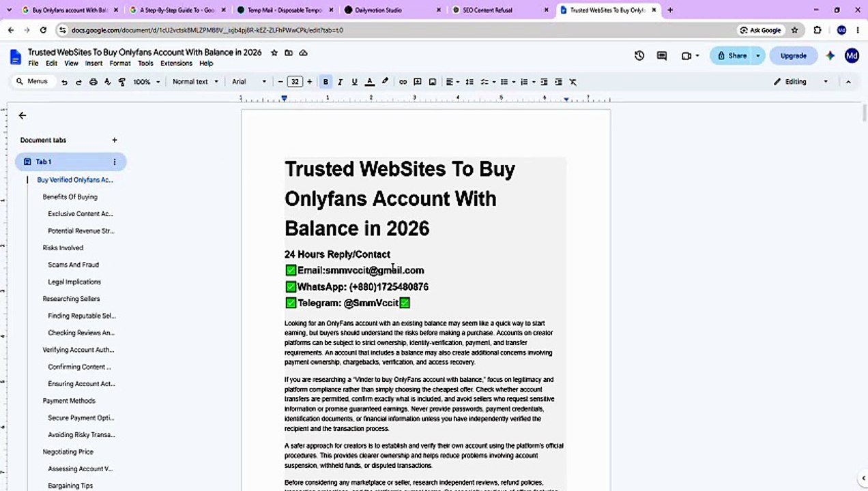Insert a link with the chain icon
Screen dimensions: 868x491
(x=403, y=82)
